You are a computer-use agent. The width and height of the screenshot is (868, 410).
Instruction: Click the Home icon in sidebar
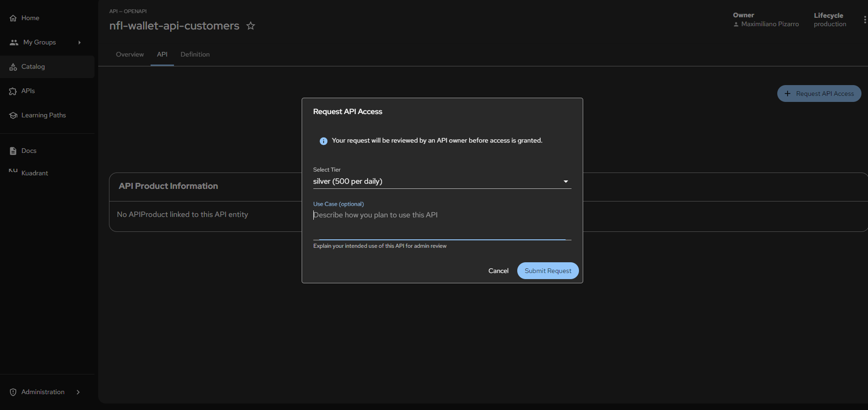13,18
